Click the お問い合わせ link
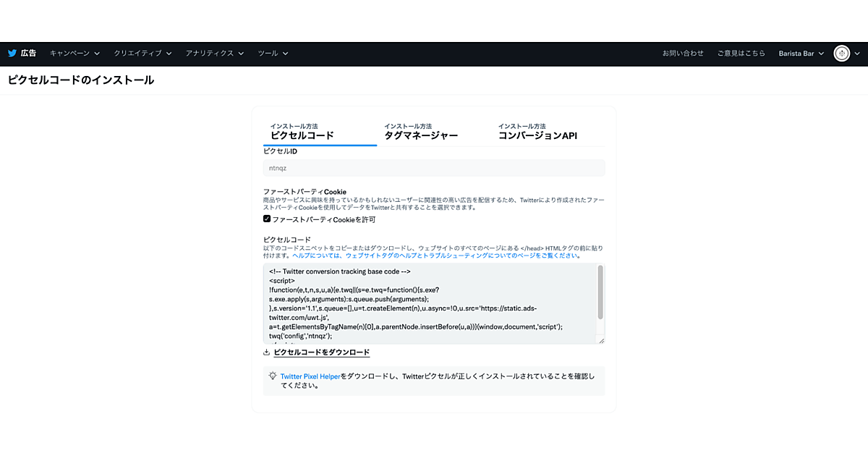This screenshot has height=456, width=868. tap(683, 53)
